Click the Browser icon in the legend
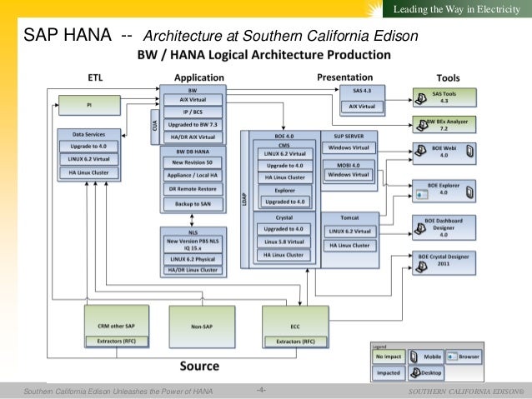Viewport: 532px width, 399px height. point(452,357)
